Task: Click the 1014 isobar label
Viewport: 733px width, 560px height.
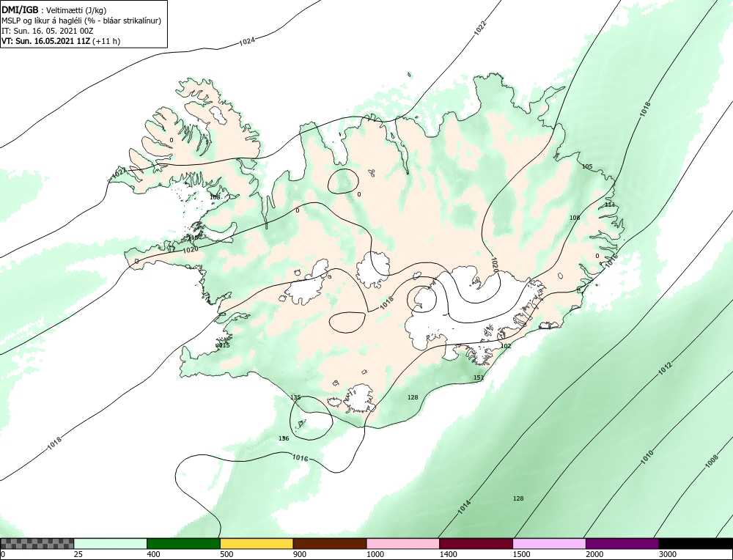Action: point(464,507)
